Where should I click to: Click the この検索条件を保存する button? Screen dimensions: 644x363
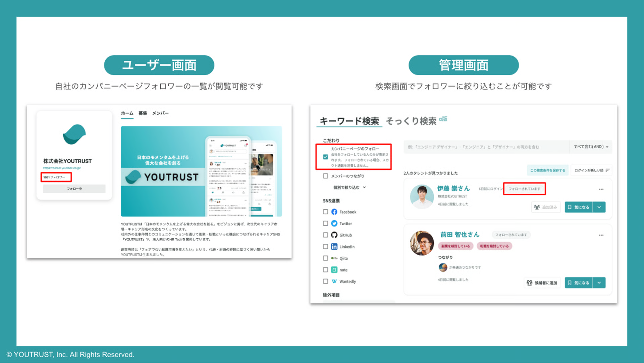(x=548, y=170)
